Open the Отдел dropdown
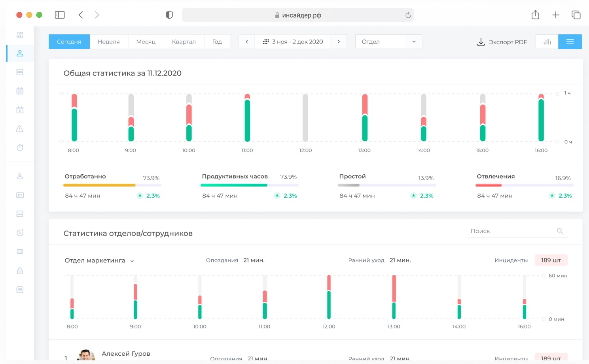Screen dimensions: 589x364 pyautogui.click(x=388, y=42)
